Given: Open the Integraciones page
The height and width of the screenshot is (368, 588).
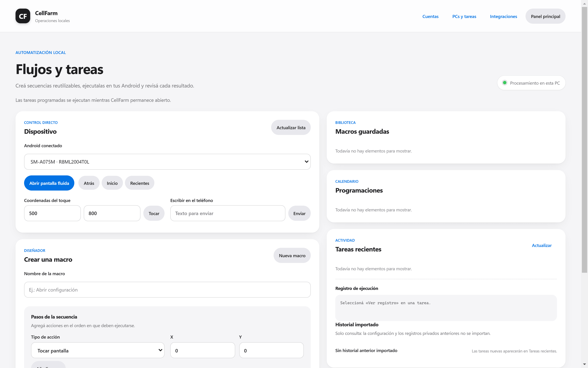Looking at the screenshot, I should 503,16.
